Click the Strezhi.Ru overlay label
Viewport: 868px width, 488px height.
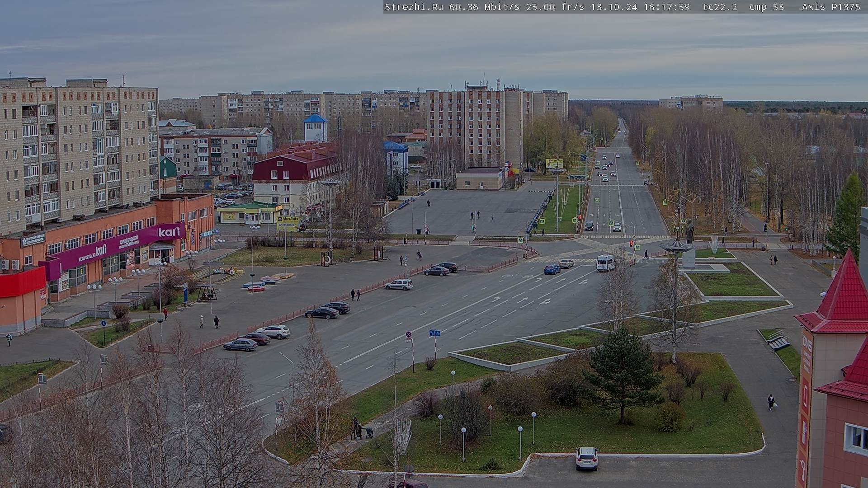pyautogui.click(x=414, y=7)
